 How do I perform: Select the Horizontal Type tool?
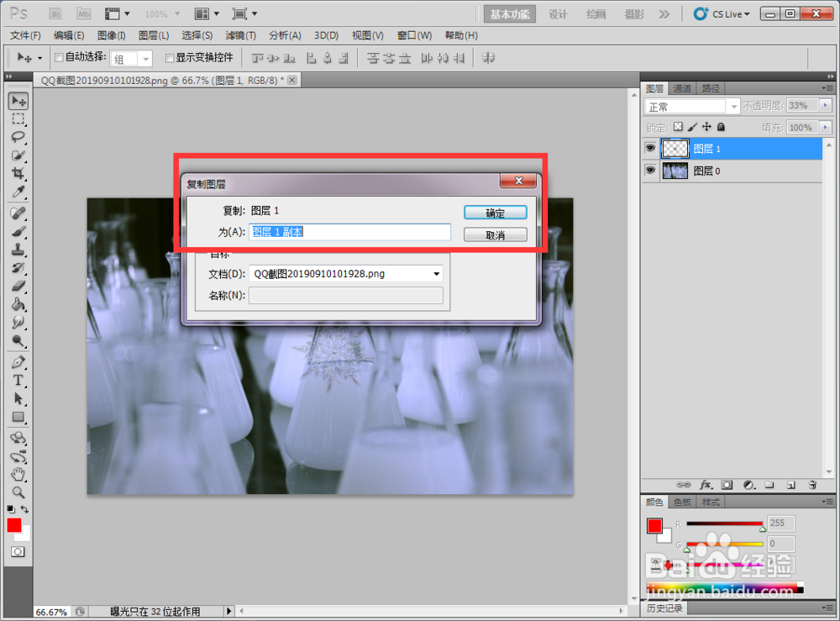coord(18,381)
